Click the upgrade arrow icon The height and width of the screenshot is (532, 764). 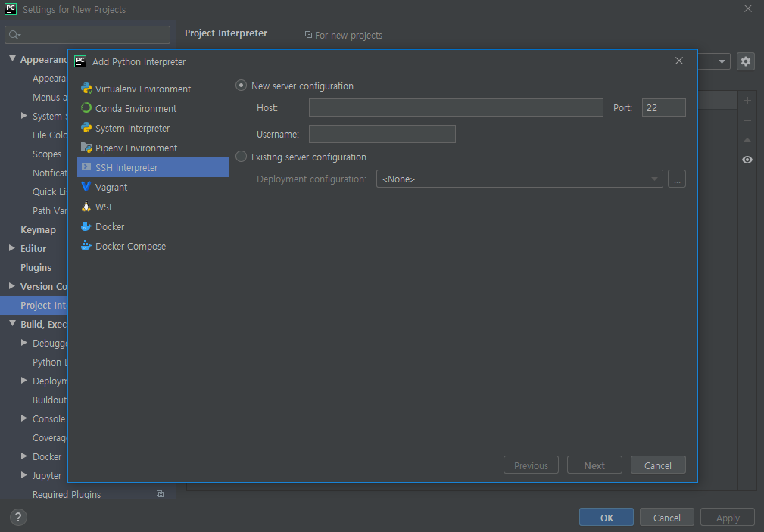click(747, 140)
